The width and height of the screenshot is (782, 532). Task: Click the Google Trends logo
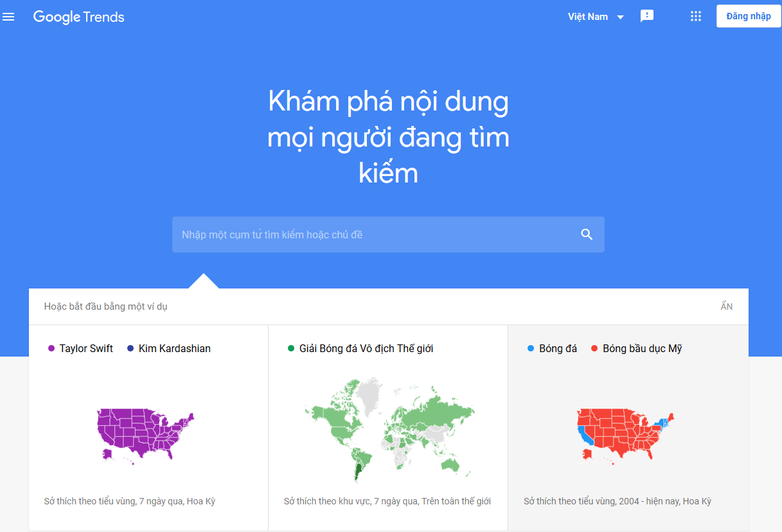point(78,17)
